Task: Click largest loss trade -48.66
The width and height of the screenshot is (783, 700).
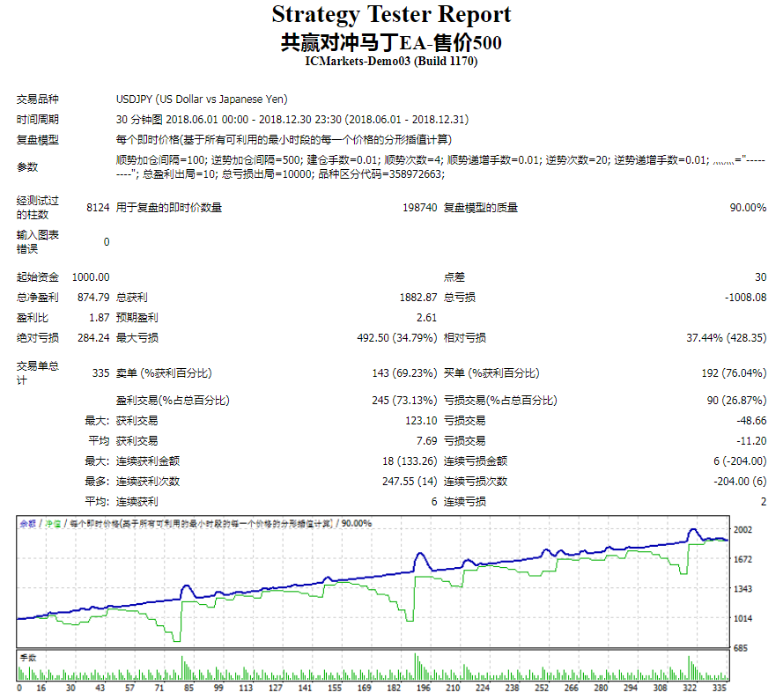Action: tap(751, 421)
